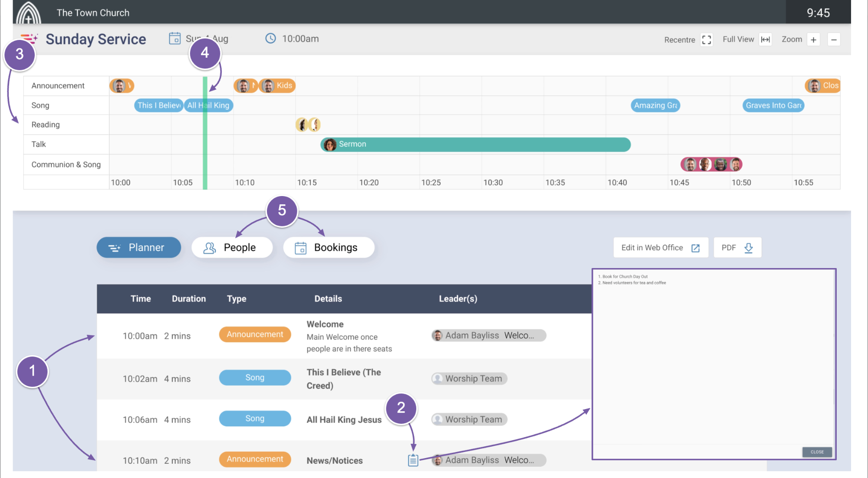Image resolution: width=868 pixels, height=478 pixels.
Task: Click the Song row label
Action: pyautogui.click(x=40, y=105)
